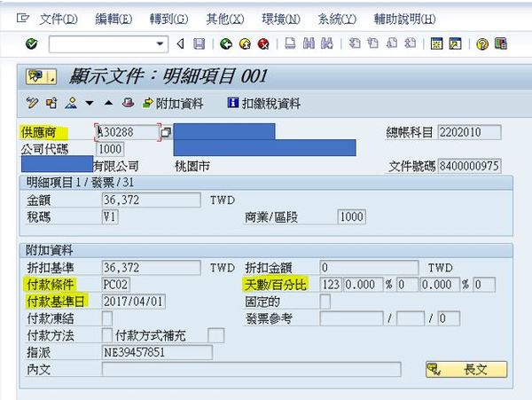
Task: Click the 總帳科目 field 2202010
Action: 470,132
